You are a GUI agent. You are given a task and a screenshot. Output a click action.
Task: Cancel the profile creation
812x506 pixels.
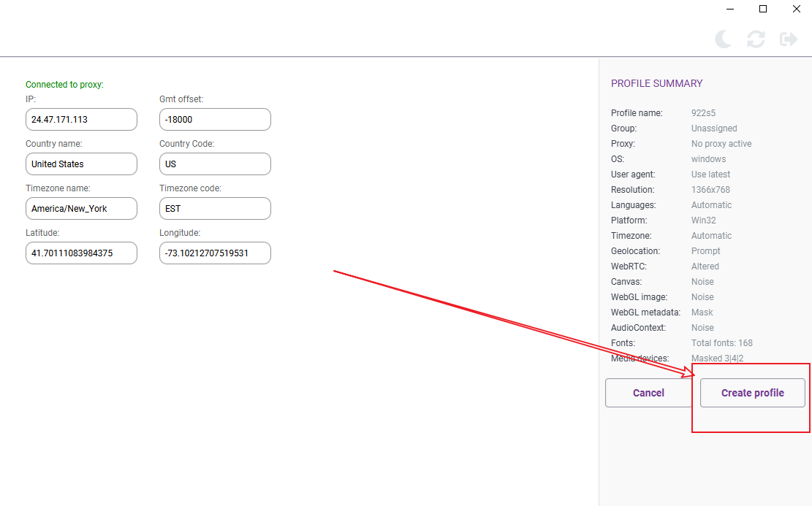(x=648, y=393)
